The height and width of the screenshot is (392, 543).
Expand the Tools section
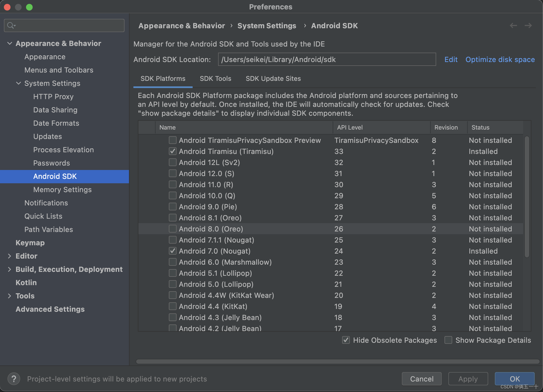point(10,296)
